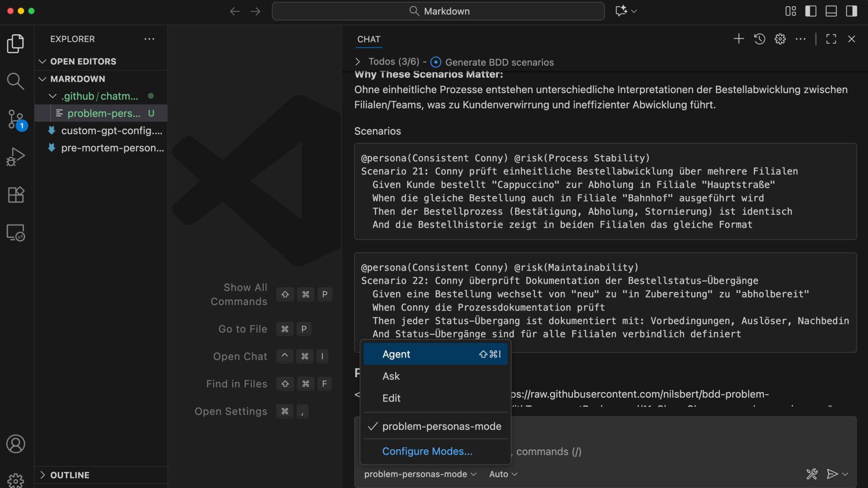Show chat history clock icon

(x=759, y=39)
